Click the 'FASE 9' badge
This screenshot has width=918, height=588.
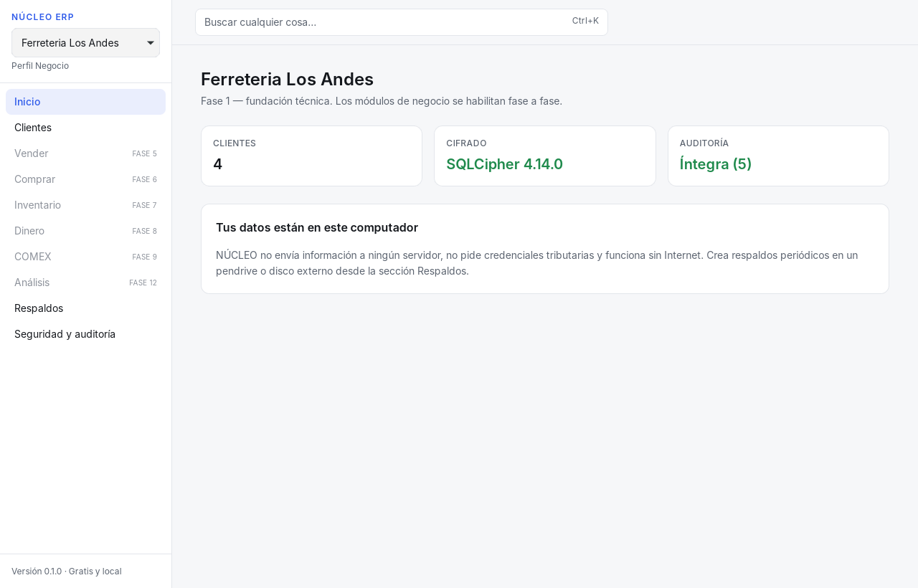coord(144,257)
